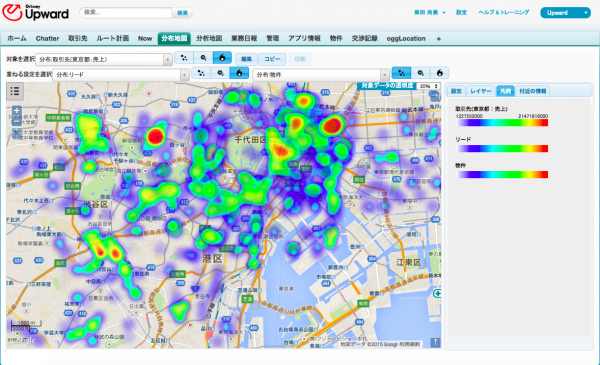
Task: Open the oggLocation tab
Action: [406, 38]
